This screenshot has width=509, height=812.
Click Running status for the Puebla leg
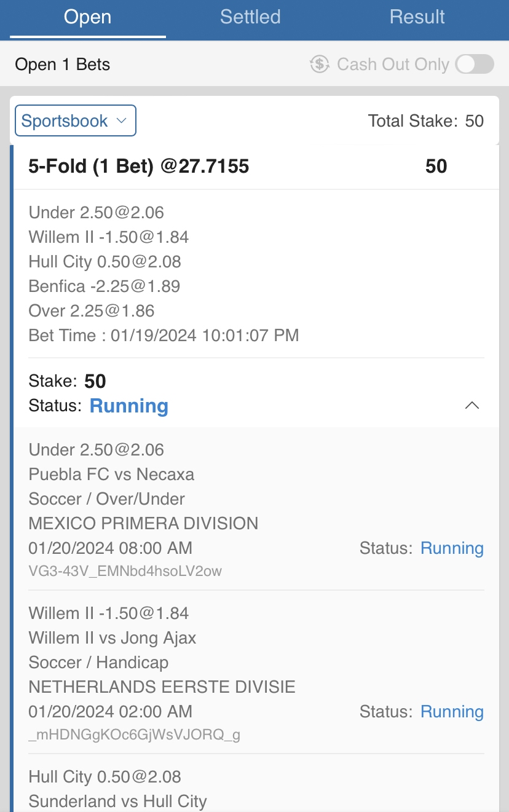[x=452, y=548]
